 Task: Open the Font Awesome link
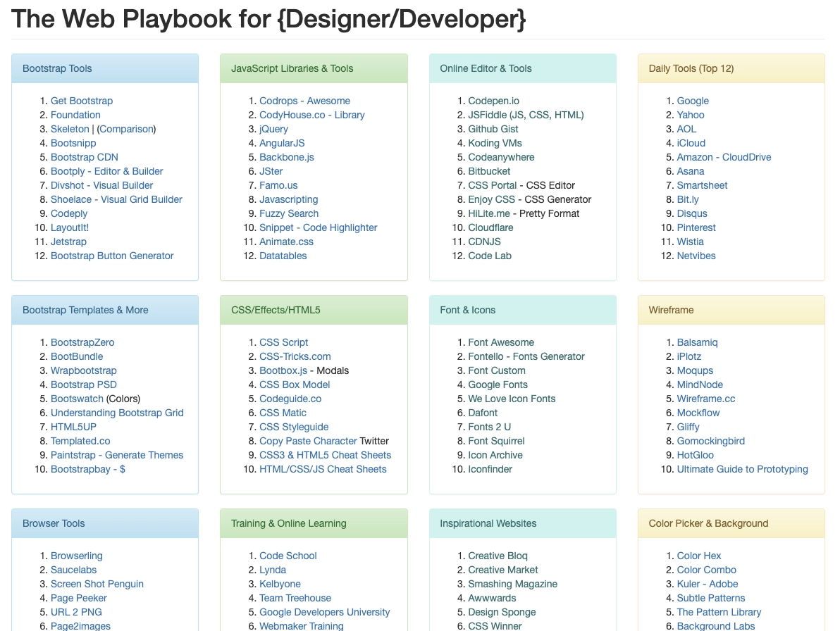501,342
